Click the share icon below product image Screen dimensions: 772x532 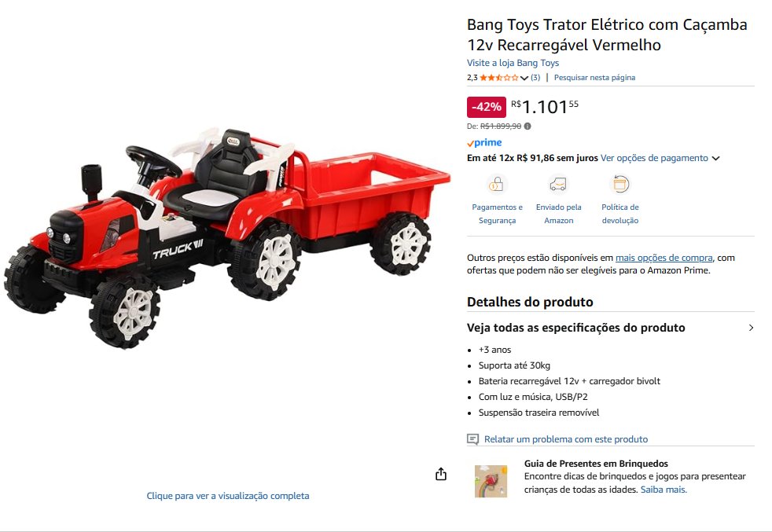point(441,474)
